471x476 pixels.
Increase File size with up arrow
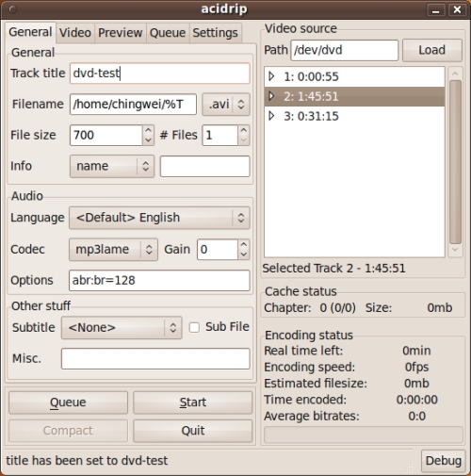point(148,130)
